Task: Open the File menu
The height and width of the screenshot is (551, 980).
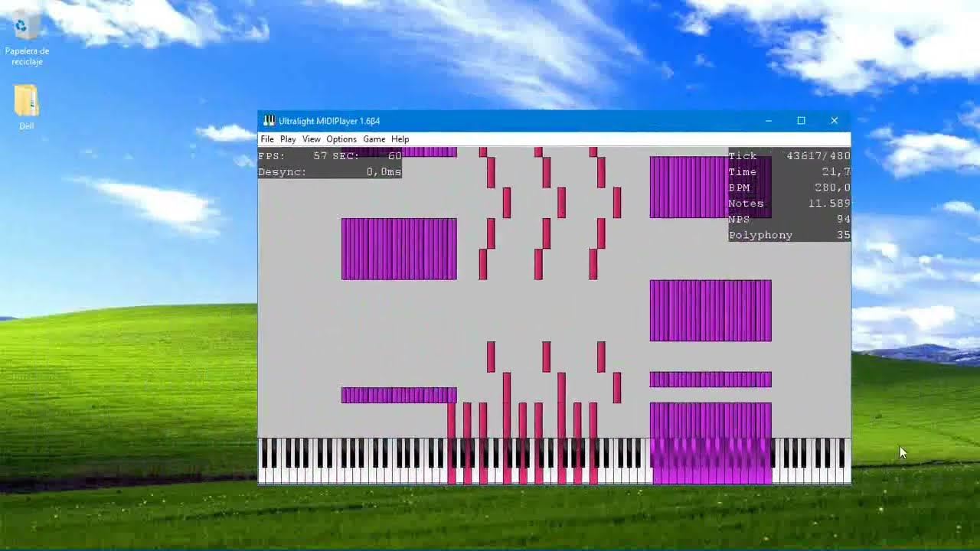Action: pos(266,139)
